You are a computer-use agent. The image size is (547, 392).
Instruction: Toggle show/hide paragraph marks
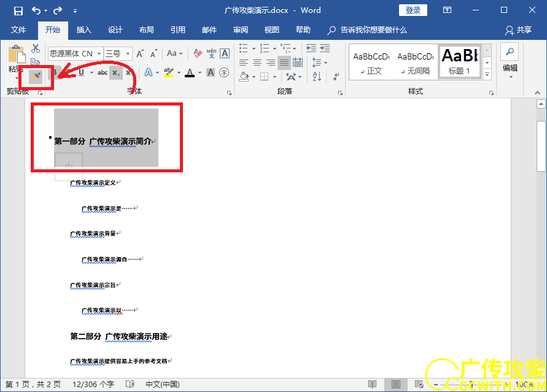[336, 76]
